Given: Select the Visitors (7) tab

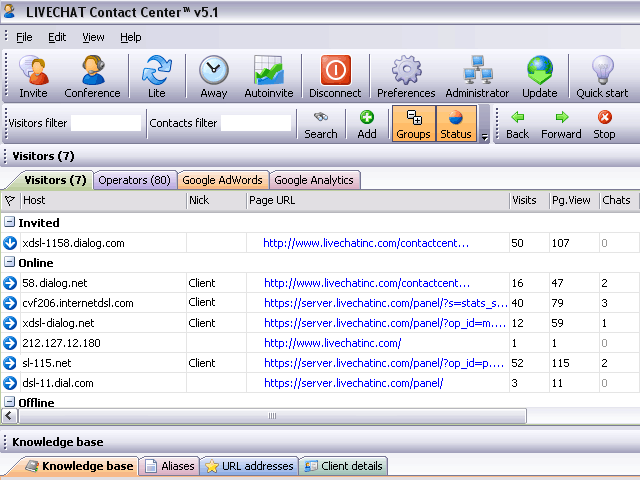Looking at the screenshot, I should 54,180.
